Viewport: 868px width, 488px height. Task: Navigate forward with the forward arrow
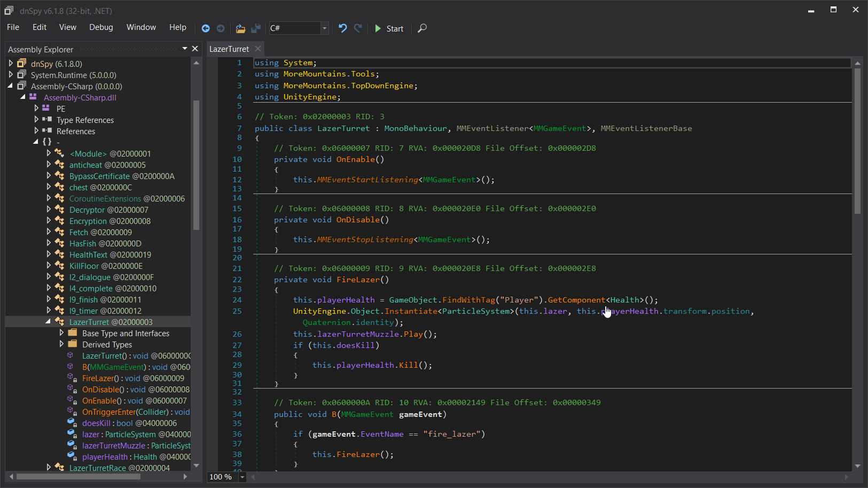(221, 28)
